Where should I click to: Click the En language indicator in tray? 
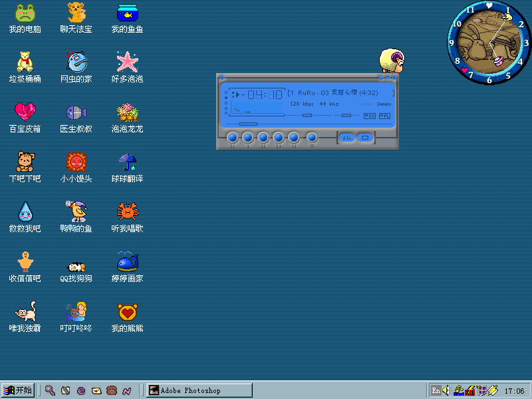coord(436,390)
